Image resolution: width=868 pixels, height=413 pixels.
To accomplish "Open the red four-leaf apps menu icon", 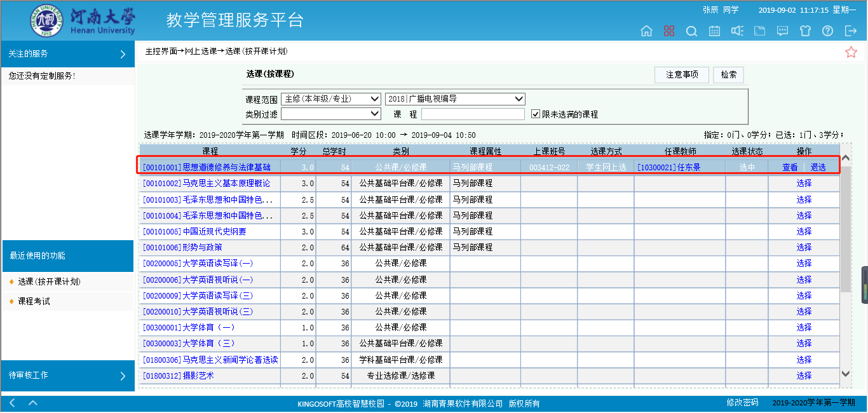I will 669,31.
